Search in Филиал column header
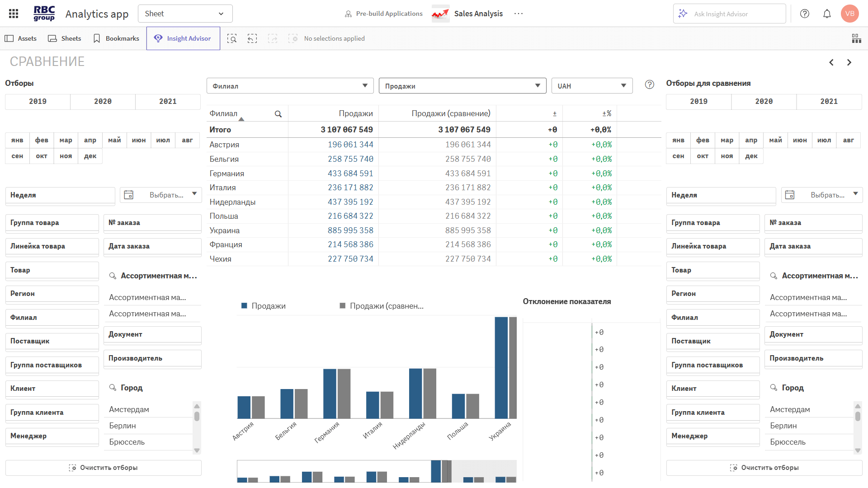The height and width of the screenshot is (488, 868). 278,114
